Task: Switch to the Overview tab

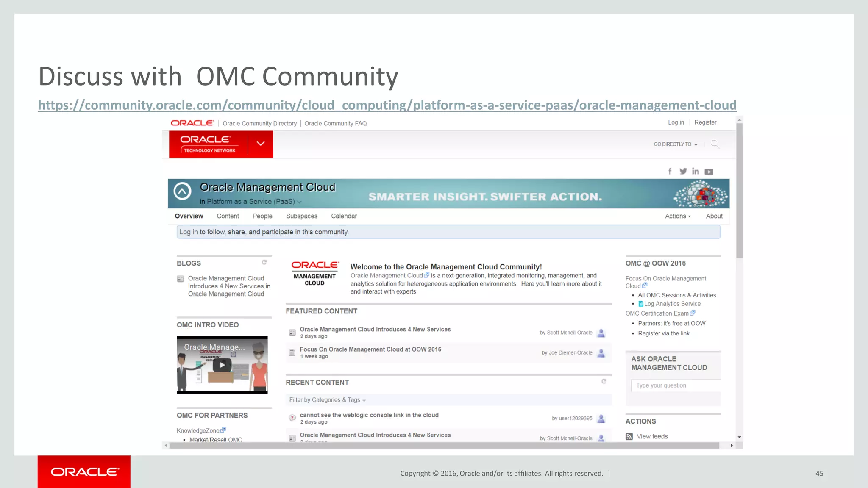Action: pyautogui.click(x=189, y=216)
